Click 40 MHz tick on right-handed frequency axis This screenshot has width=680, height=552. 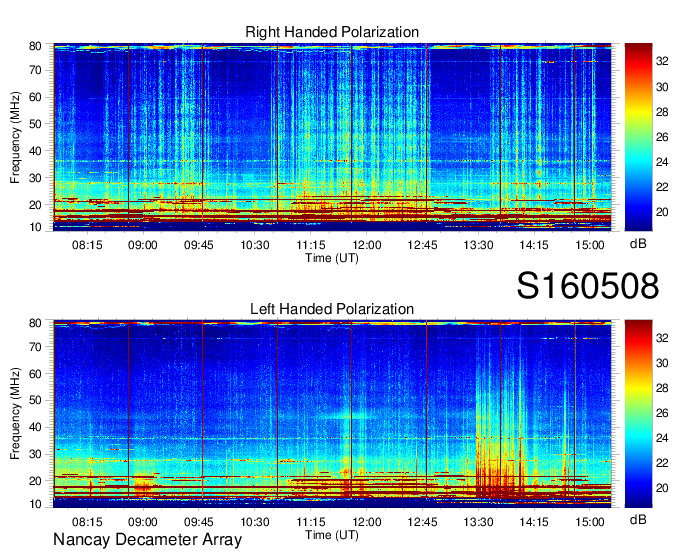pyautogui.click(x=35, y=151)
